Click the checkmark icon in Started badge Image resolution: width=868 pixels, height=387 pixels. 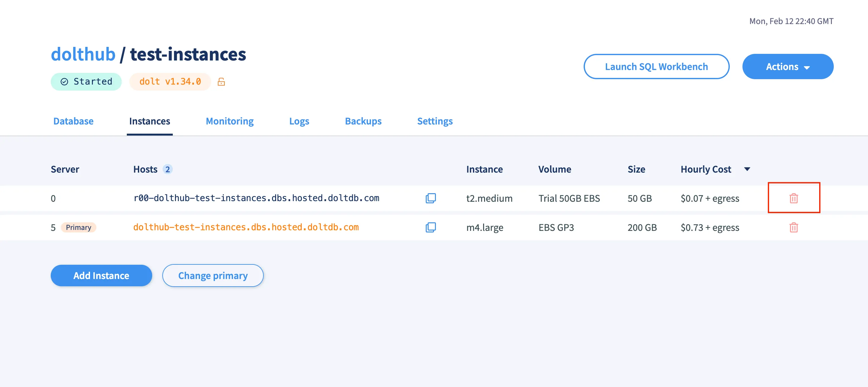coord(65,81)
